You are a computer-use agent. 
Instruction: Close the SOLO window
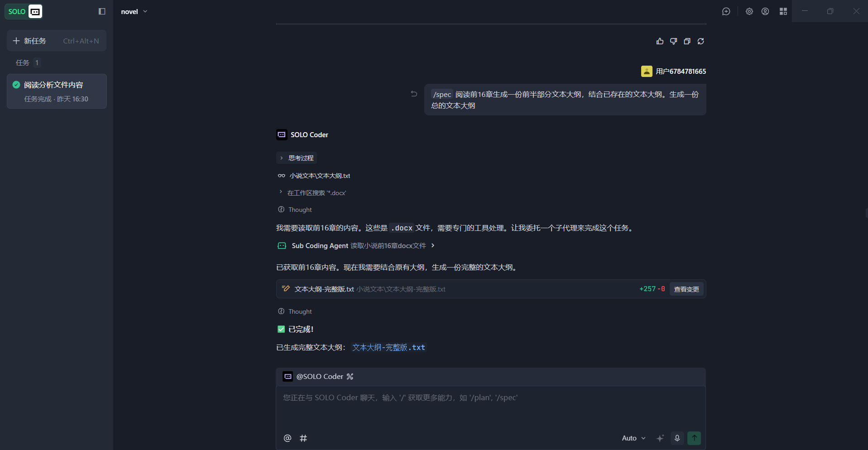[x=856, y=11]
